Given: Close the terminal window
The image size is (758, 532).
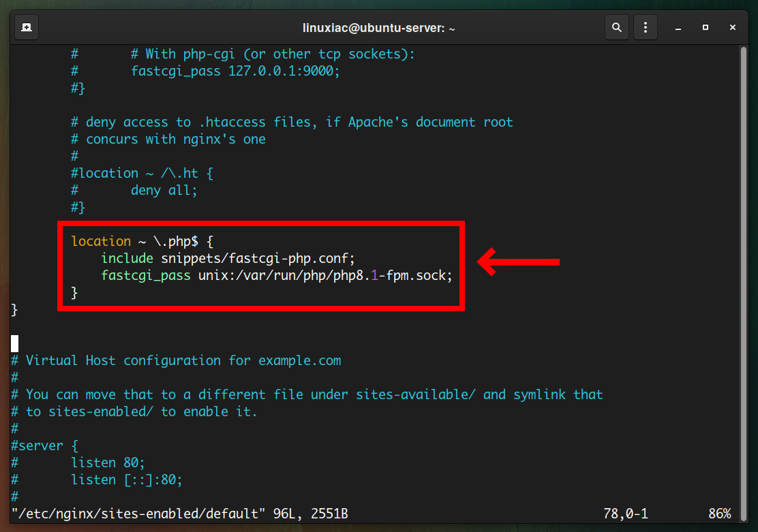Looking at the screenshot, I should pos(732,27).
